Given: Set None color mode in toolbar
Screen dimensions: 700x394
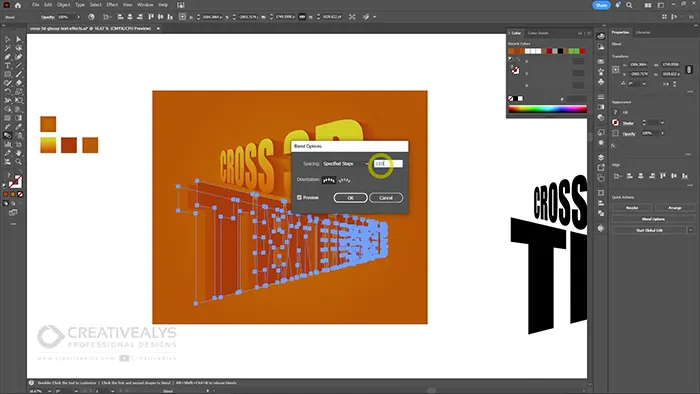Looking at the screenshot, I should pos(20,195).
